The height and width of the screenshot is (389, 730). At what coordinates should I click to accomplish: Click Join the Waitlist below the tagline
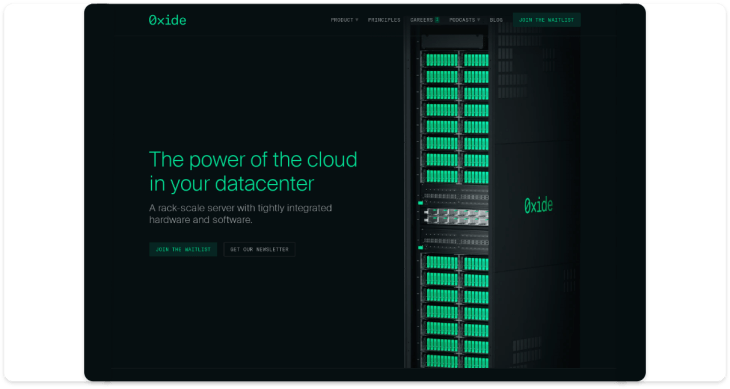tap(183, 249)
